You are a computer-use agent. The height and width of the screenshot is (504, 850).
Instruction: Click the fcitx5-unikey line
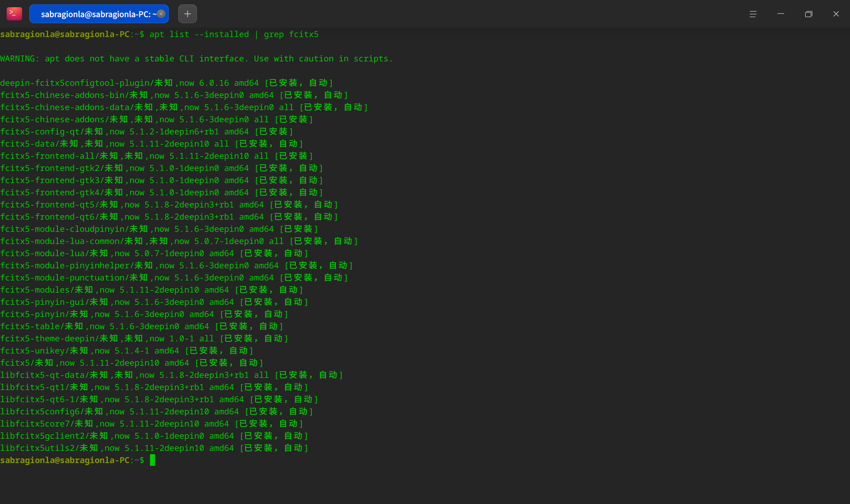(x=127, y=351)
